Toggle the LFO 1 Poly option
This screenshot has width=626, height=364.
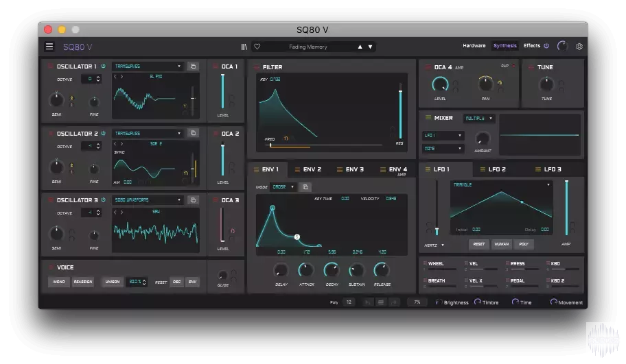click(x=524, y=244)
